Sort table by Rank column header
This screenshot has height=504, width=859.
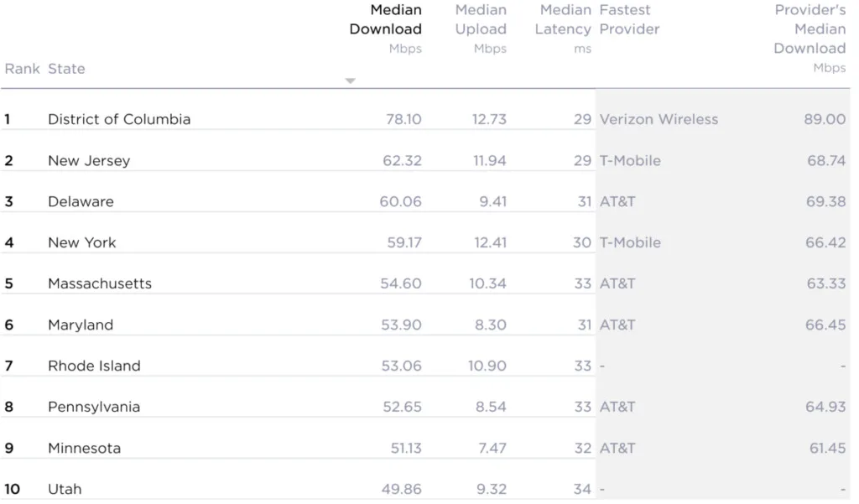[x=22, y=69]
